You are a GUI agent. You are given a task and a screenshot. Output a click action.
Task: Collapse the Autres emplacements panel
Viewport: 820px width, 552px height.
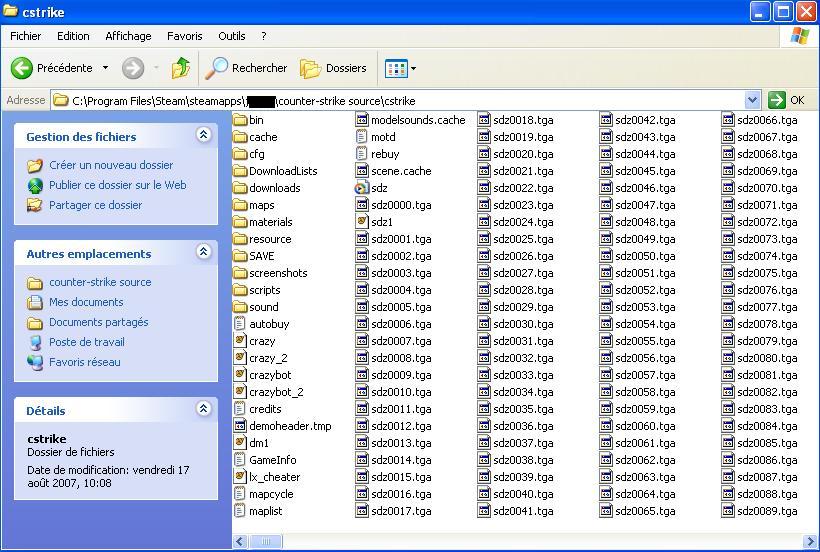[204, 253]
